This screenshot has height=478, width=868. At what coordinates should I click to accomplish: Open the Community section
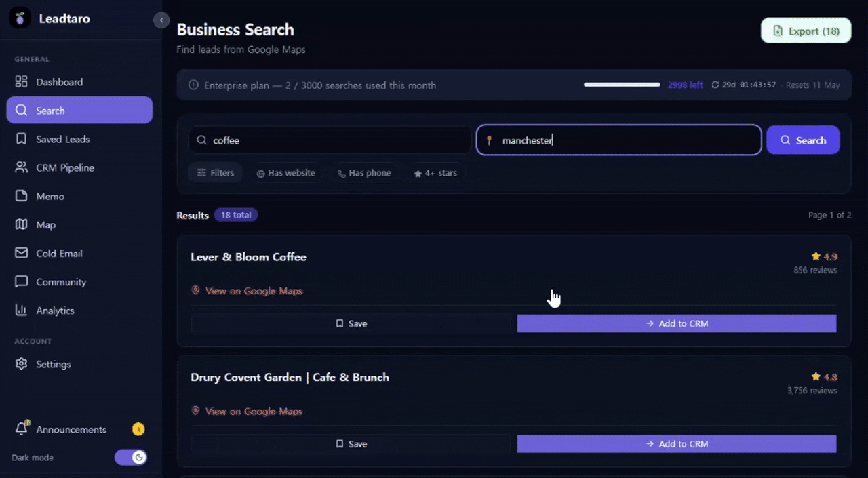[61, 281]
